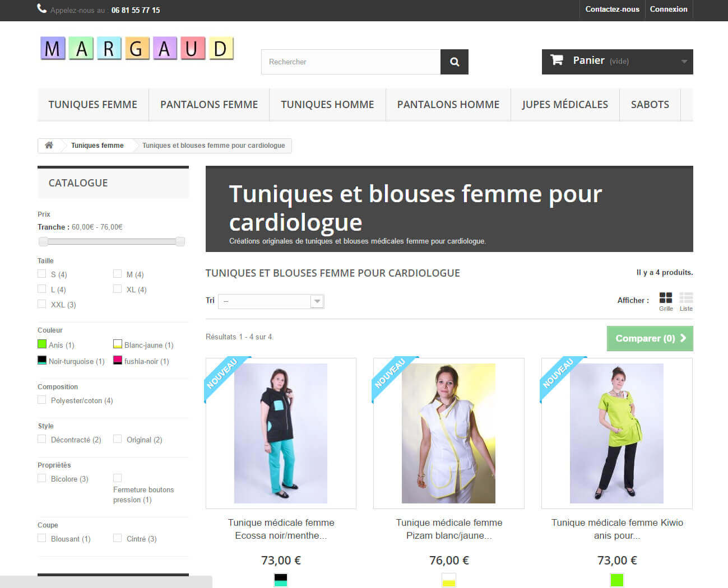Click the 06 81 55 77 15 phone number
Screen dimensions: 728x588
click(136, 10)
